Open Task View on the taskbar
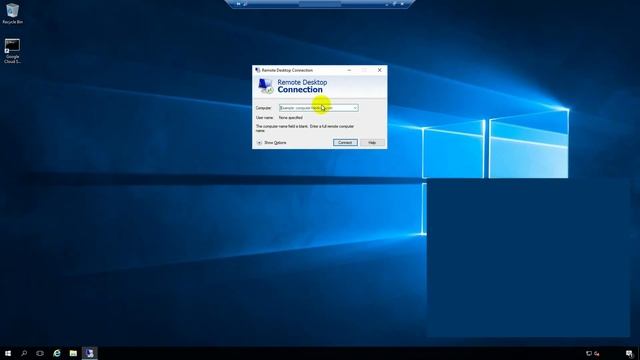Viewport: 640px width, 360px height. [x=40, y=353]
